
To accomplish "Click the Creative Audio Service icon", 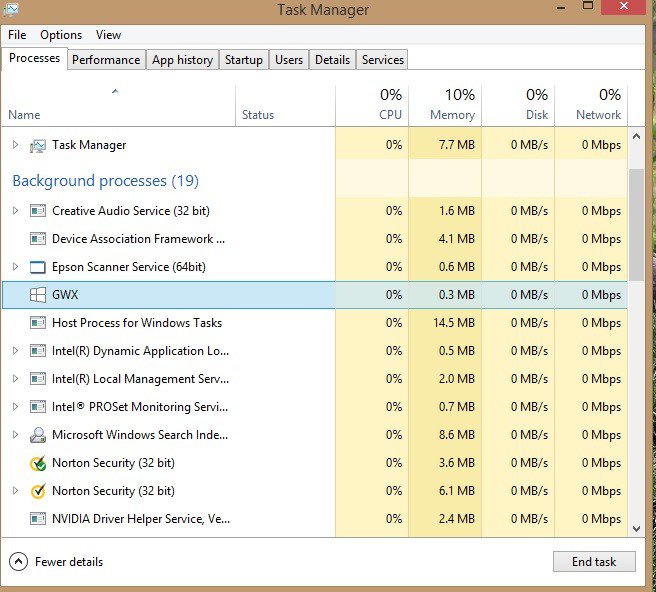I will point(38,211).
